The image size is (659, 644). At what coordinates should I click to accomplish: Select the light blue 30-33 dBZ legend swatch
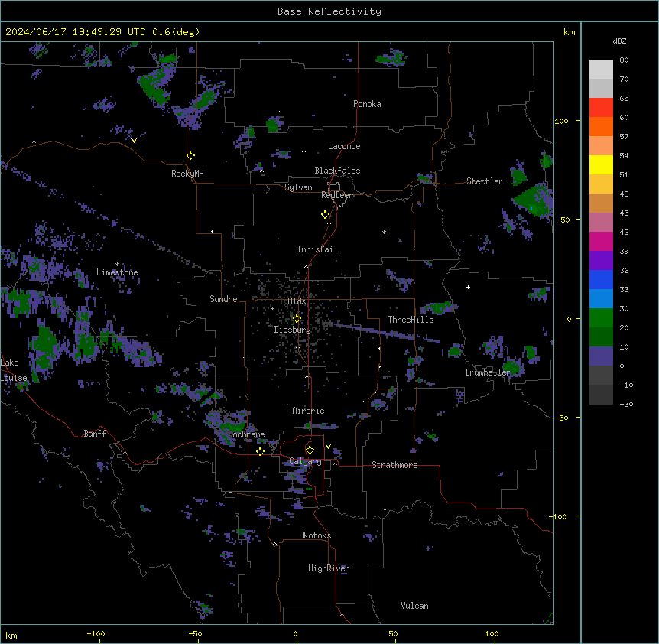click(x=601, y=299)
